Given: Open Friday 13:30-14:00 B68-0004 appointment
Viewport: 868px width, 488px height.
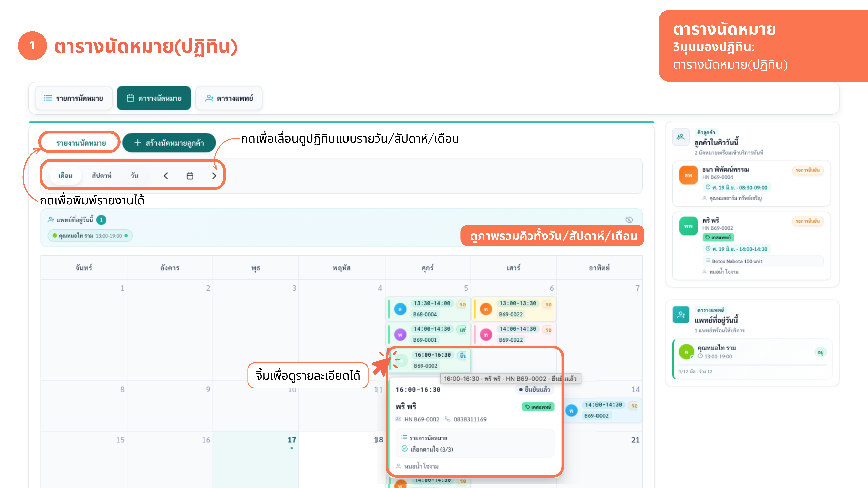Looking at the screenshot, I should click(x=428, y=309).
